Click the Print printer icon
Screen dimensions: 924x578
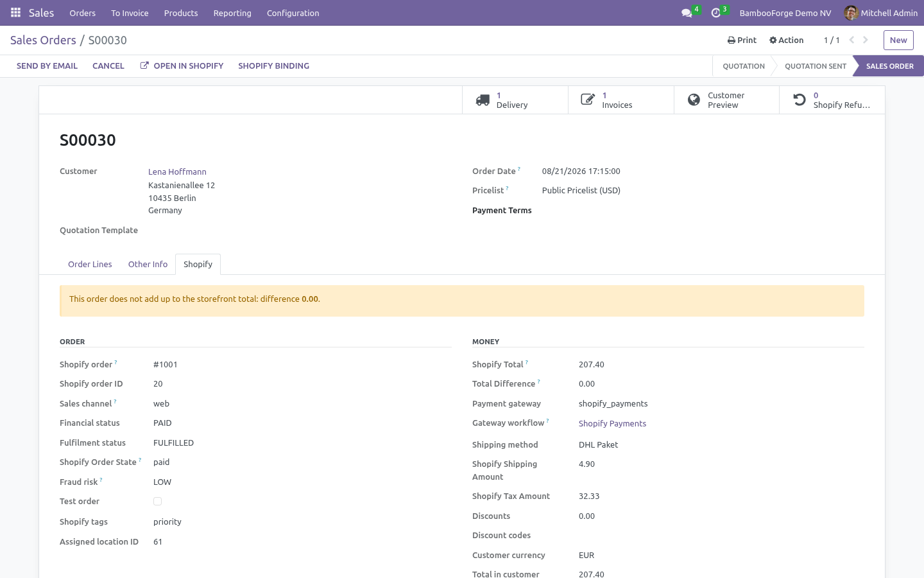click(x=732, y=40)
